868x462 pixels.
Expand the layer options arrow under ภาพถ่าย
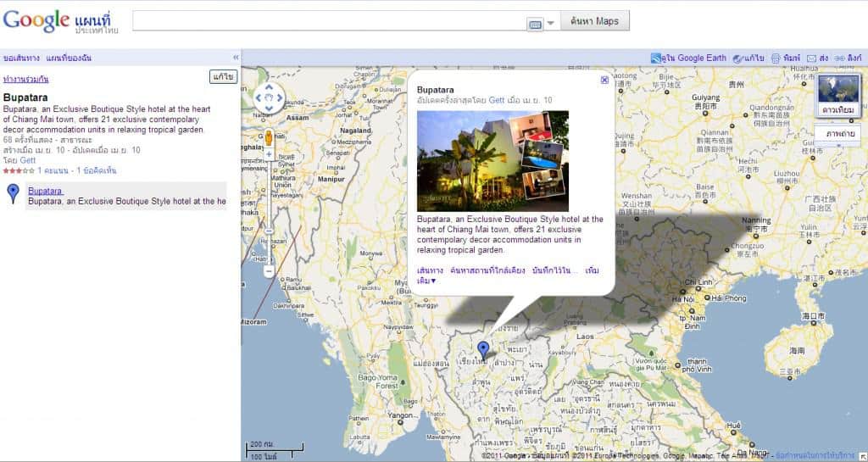pos(838,144)
